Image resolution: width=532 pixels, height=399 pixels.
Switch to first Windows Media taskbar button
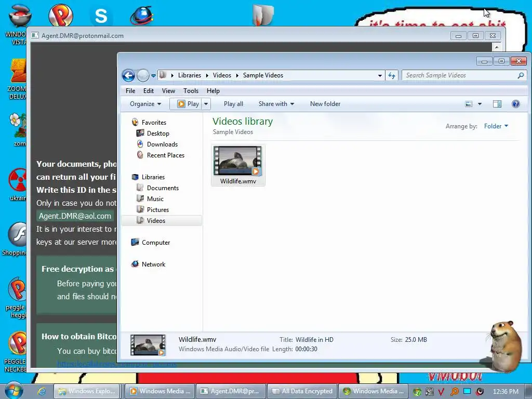coord(161,391)
